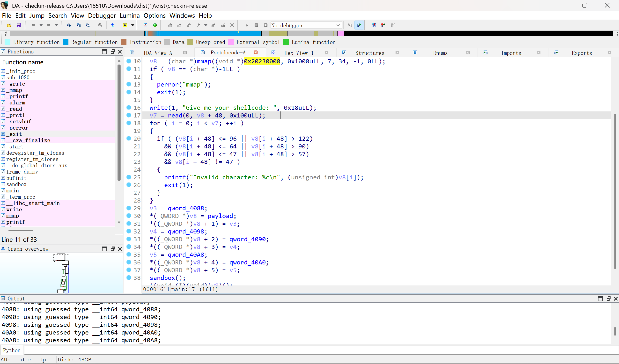The image size is (619, 364).
Task: Toggle the breakpoint dot on line 16
Action: pyautogui.click(x=129, y=107)
